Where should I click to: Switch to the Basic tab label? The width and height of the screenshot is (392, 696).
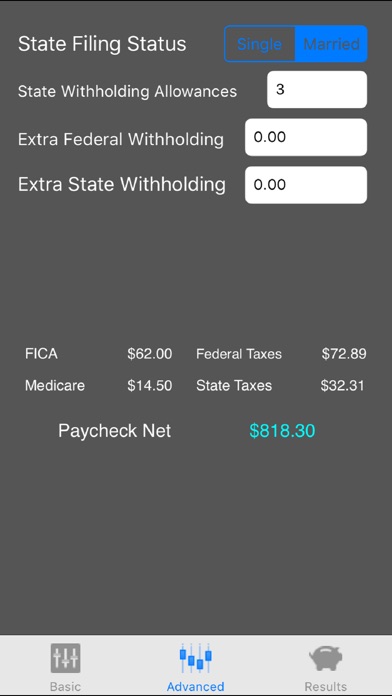pyautogui.click(x=65, y=686)
